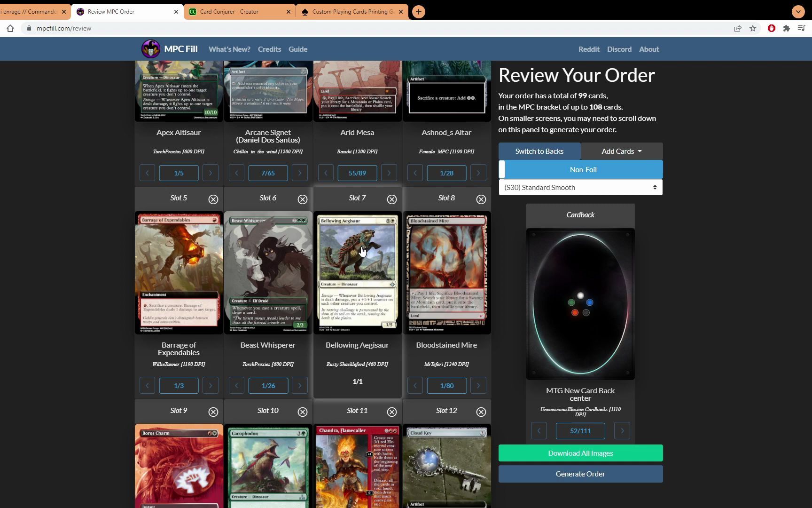Click the MTG New Card Back cardback image
This screenshot has width=812, height=508.
580,304
